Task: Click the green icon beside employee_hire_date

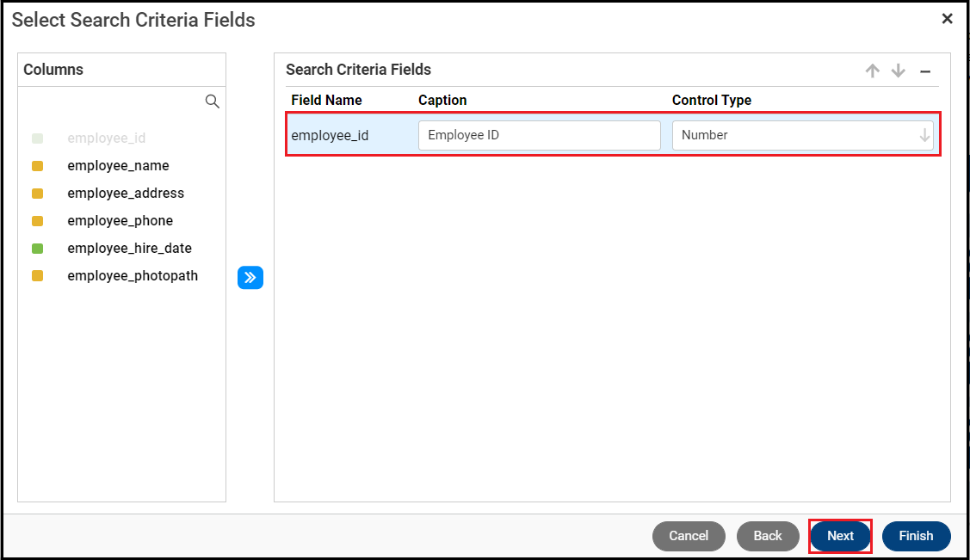Action: 37,249
